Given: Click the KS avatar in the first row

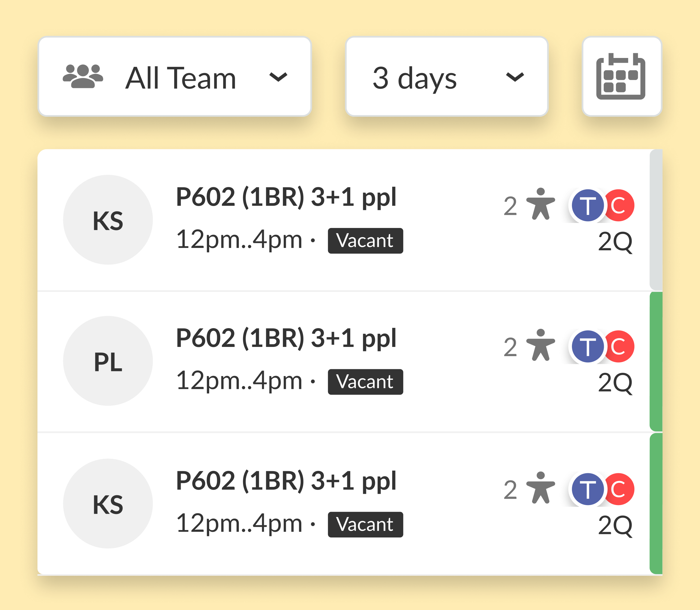Looking at the screenshot, I should coord(108,220).
